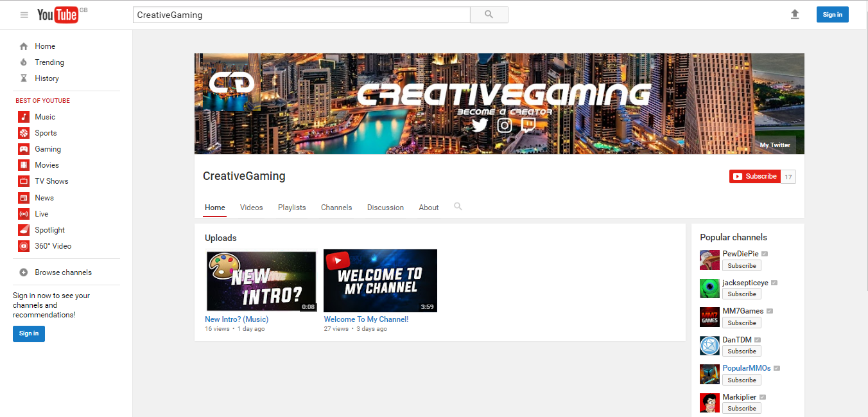
Task: Open the Gaming category icon
Action: point(24,149)
